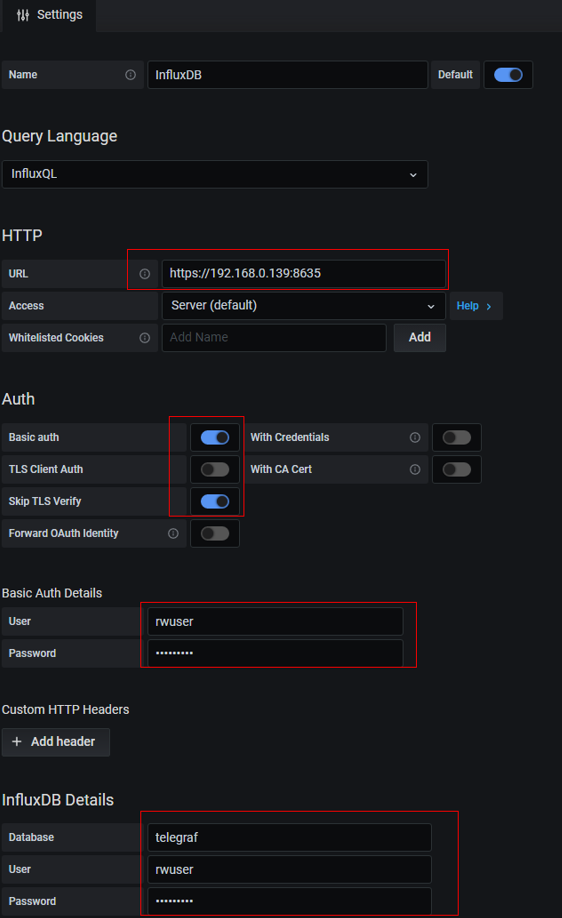This screenshot has width=562, height=918.
Task: Open the Help link next to Access
Action: tap(475, 306)
